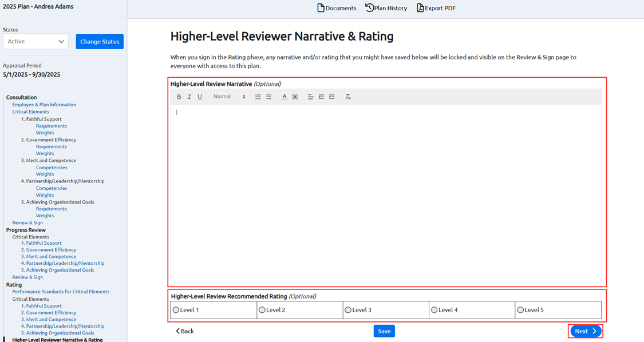Image resolution: width=644 pixels, height=342 pixels.
Task: Open Weights under Merit and Competence
Action: pos(45,174)
